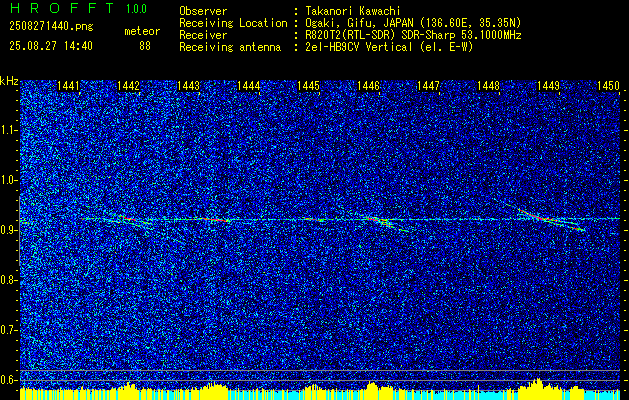Click the version number 1.0.0
Viewport: 629px width, 400px height.
coord(136,8)
